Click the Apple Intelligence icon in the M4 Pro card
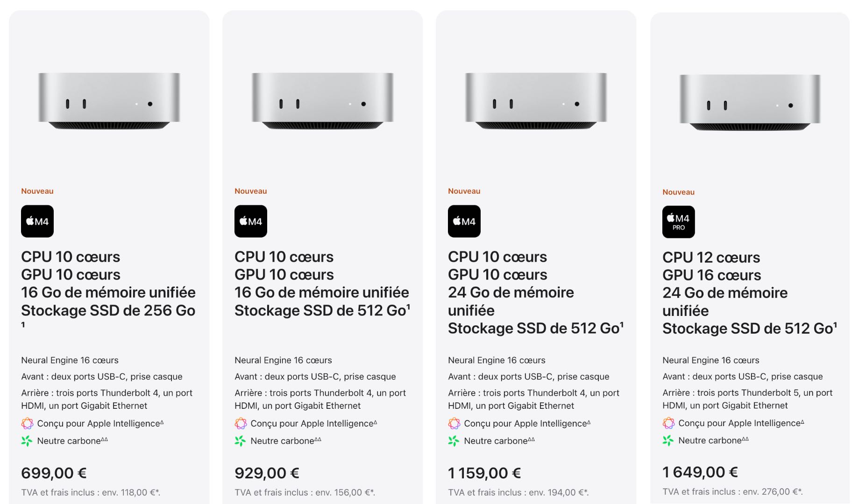The image size is (866, 504). 668,423
